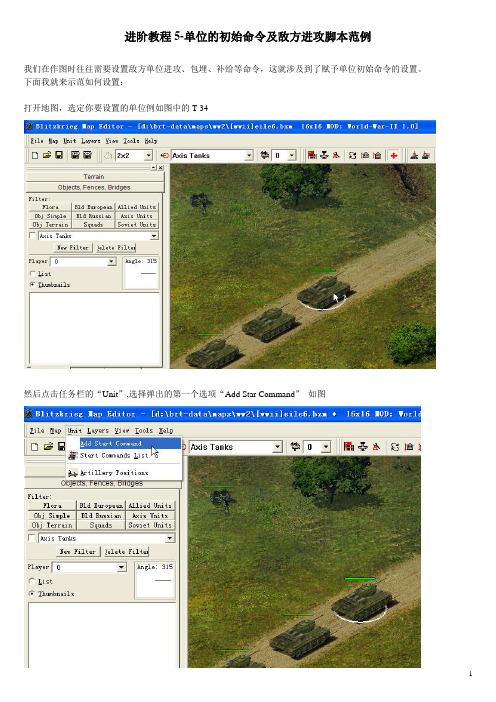The width and height of the screenshot is (496, 702).
Task: Switch to Terrain tab in first editor
Action: coord(94,176)
